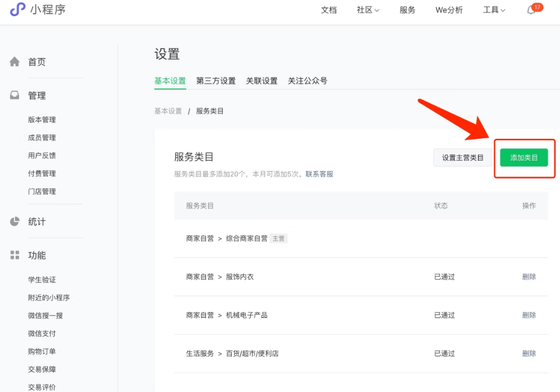Screen dimensions: 560x392
Task: Click the home icon beside 首页
Action: click(15, 62)
